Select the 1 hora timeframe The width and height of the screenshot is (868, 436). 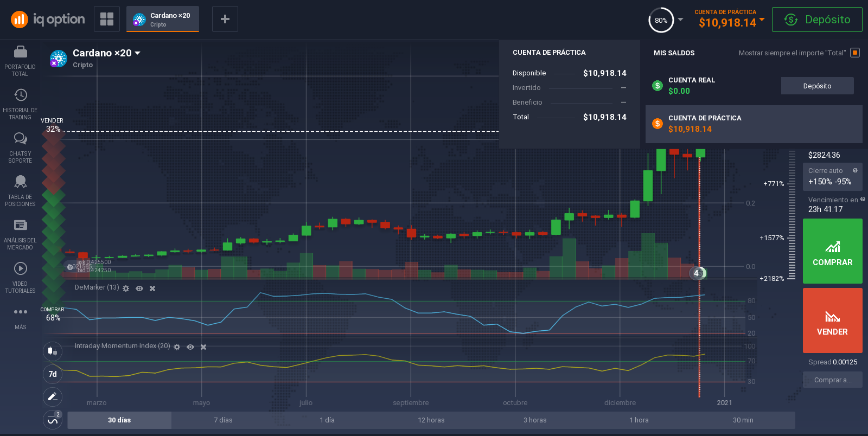pyautogui.click(x=639, y=420)
